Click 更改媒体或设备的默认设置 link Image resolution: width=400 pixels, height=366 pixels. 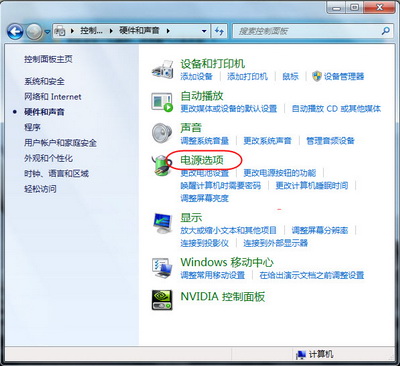229,108
